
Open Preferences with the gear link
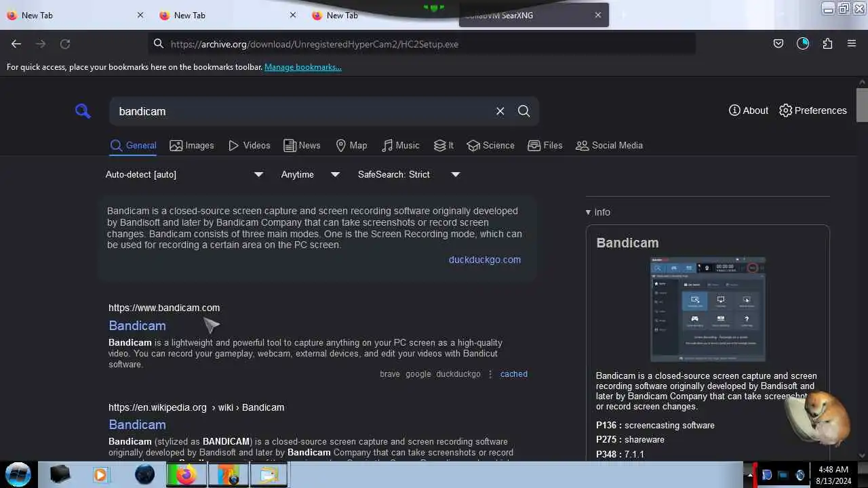click(813, 110)
